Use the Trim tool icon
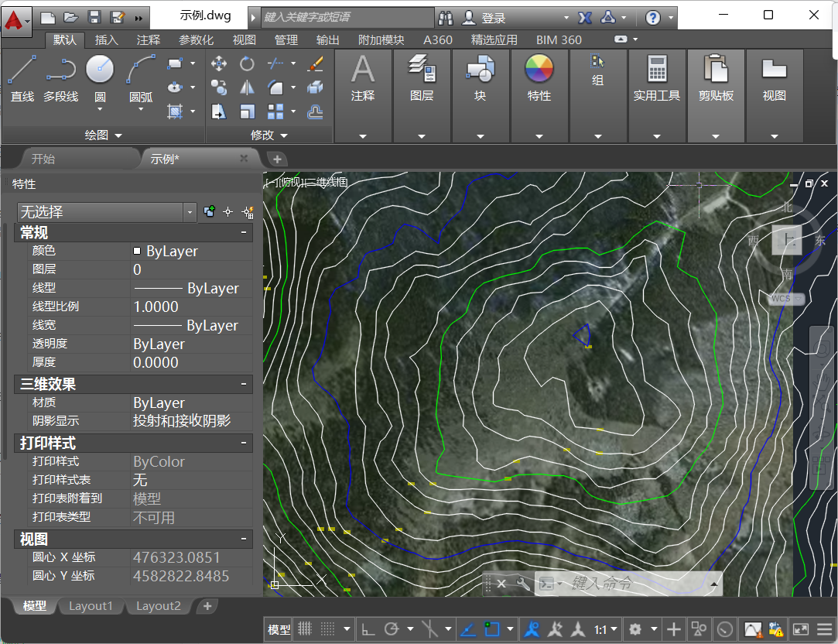Viewport: 838px width, 644px height. pyautogui.click(x=275, y=63)
